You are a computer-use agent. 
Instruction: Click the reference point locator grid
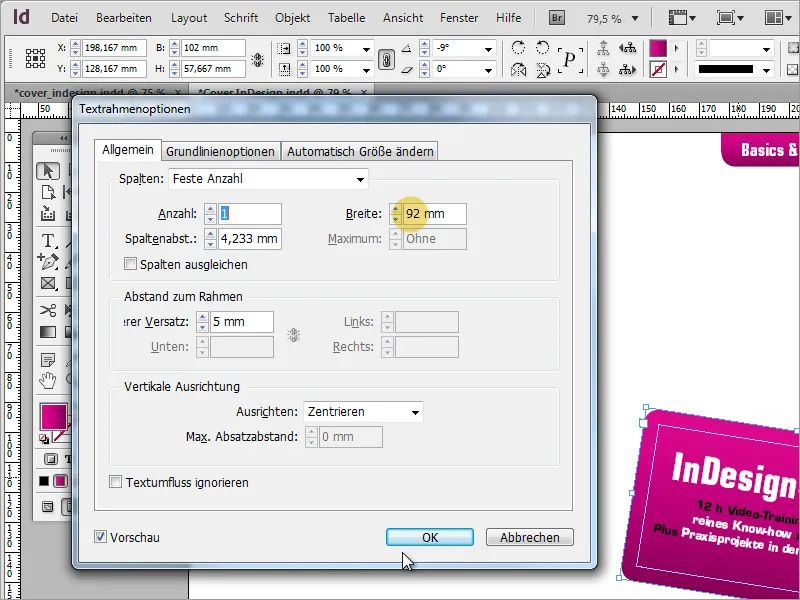pos(35,58)
